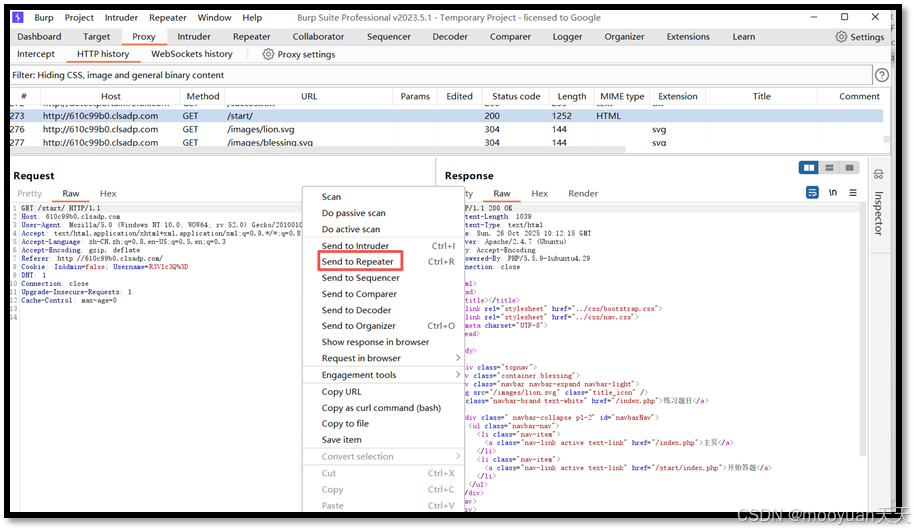Switch to the Decoder tab
Viewport: 915px width, 531px height.
click(x=450, y=36)
